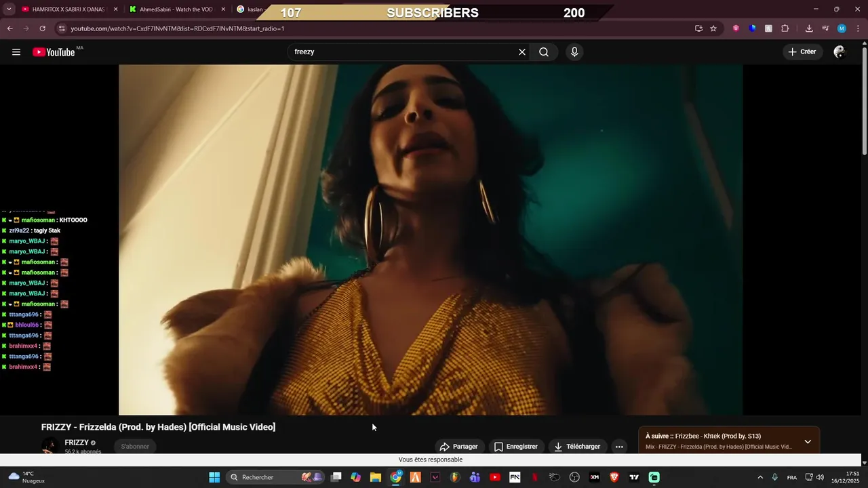Open the Task View taskbar icon

click(x=336, y=477)
